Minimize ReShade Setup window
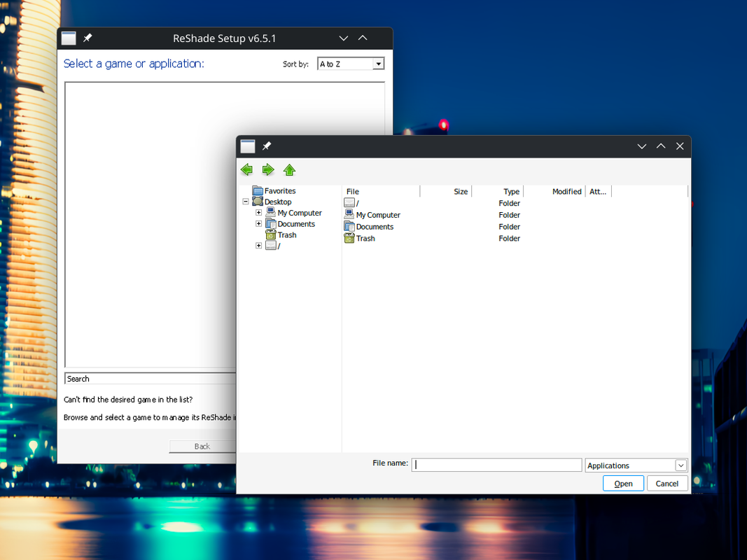This screenshot has height=560, width=747. coord(344,38)
